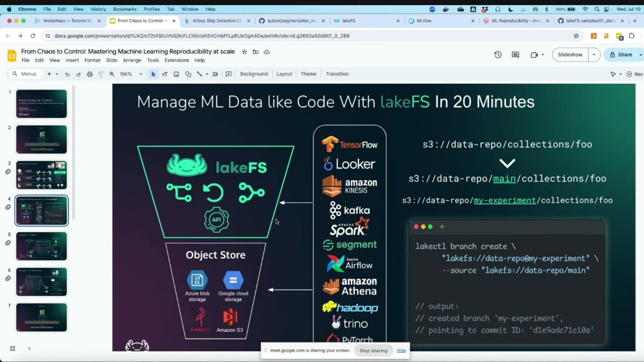Select the Paint format tool
Image resolution: width=644 pixels, height=362 pixels.
pos(101,74)
